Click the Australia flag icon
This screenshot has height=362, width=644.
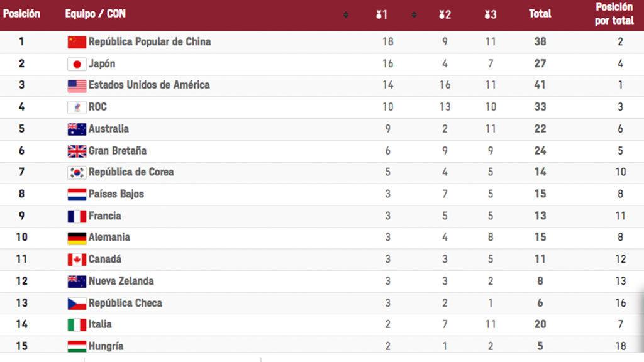(77, 129)
